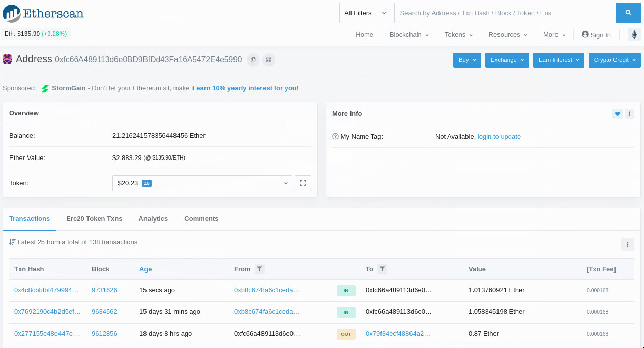Image resolution: width=644 pixels, height=348 pixels.
Task: Open the Analytics tab
Action: (153, 218)
